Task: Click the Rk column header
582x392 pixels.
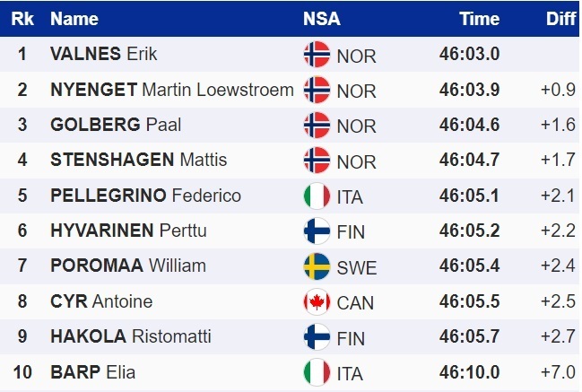Action: click(x=22, y=19)
